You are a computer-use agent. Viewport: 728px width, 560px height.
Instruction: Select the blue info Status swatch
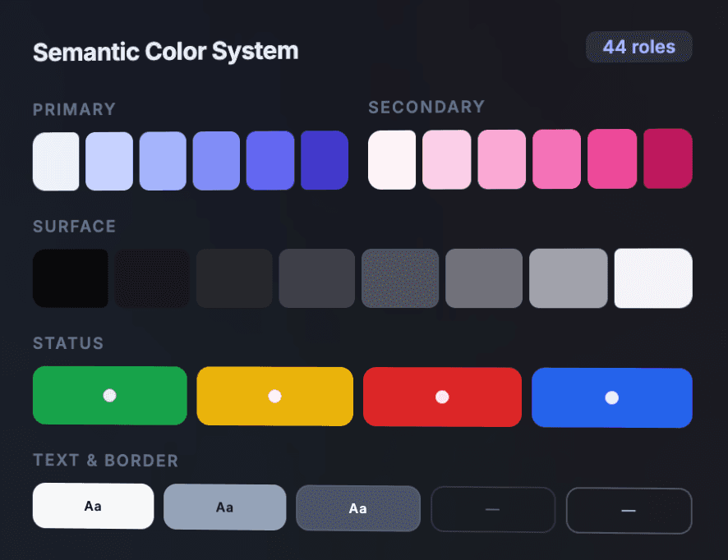pos(612,397)
